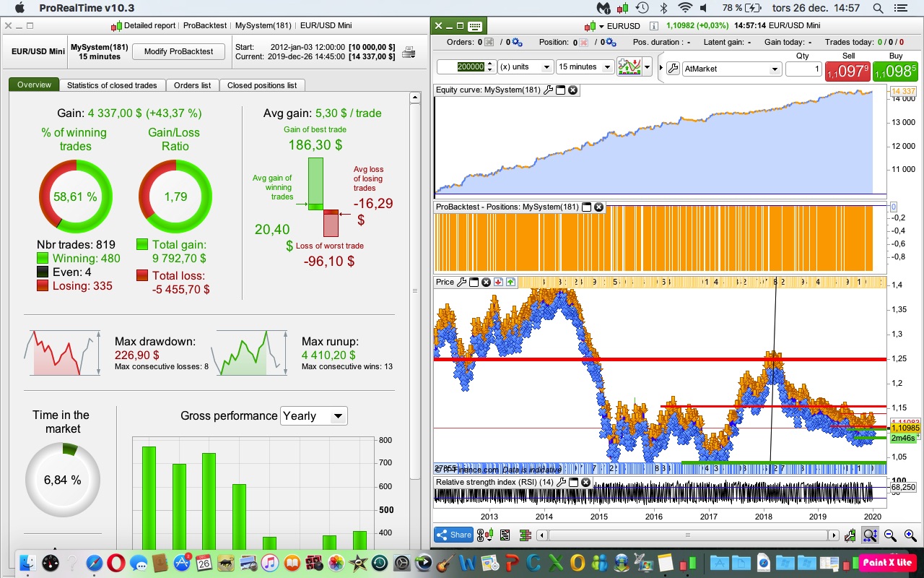924x578 pixels.
Task: Click the Qty input field
Action: [803, 69]
